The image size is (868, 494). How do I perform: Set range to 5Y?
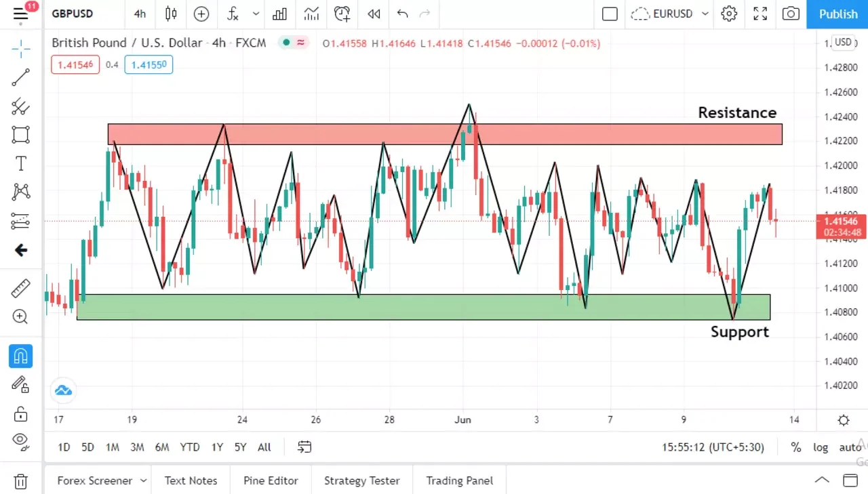click(241, 447)
